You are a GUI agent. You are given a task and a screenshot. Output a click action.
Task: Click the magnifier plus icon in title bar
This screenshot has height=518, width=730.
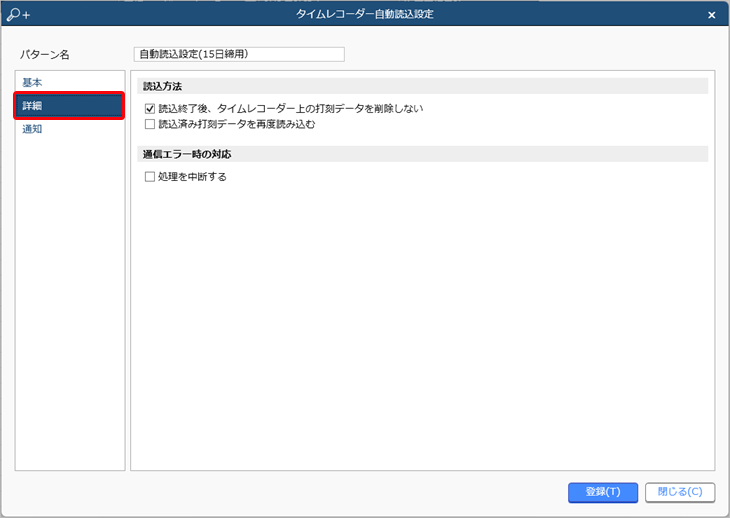[18, 14]
